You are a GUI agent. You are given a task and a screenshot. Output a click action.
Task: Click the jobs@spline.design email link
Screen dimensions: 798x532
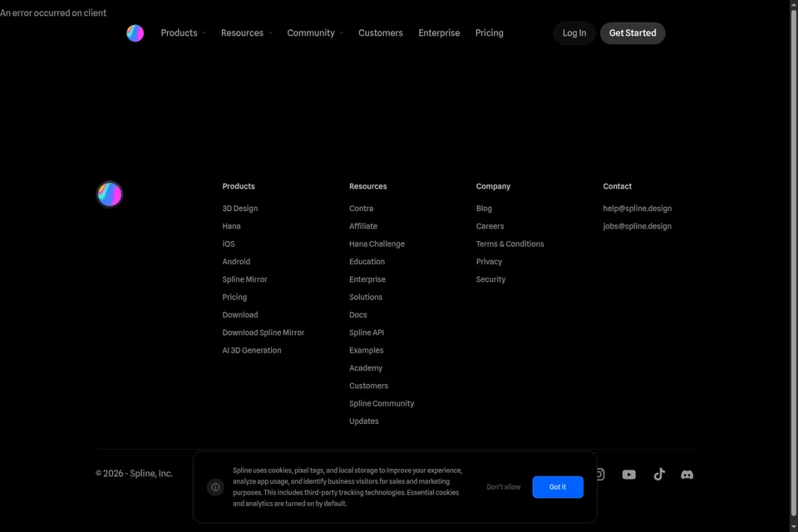point(638,226)
